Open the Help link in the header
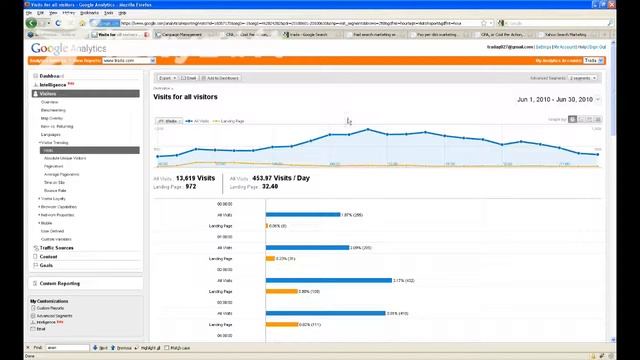Viewport: 640px width, 360px height. (x=582, y=47)
